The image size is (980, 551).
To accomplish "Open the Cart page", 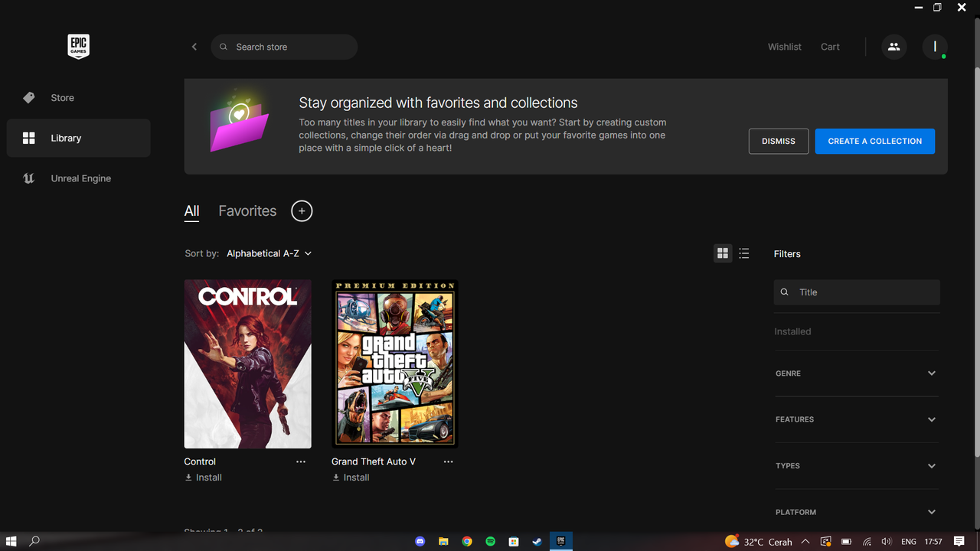I will point(830,47).
